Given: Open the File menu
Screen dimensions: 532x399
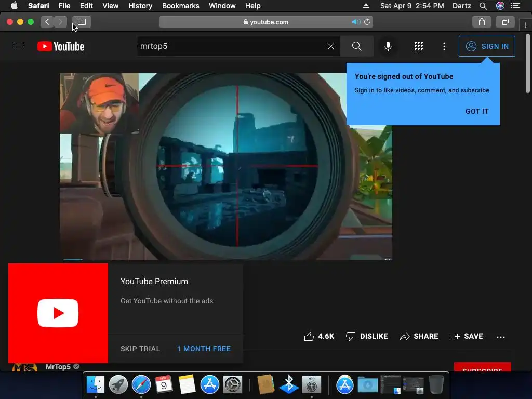Looking at the screenshot, I should (64, 6).
